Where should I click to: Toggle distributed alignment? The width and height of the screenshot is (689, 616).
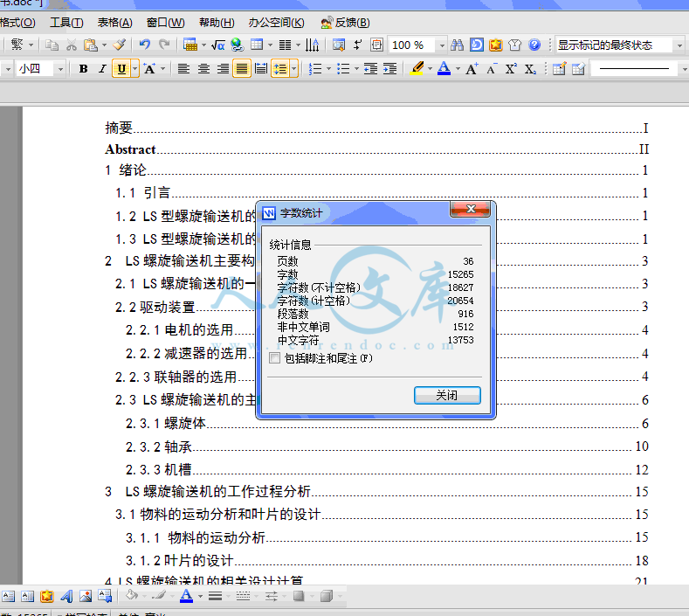261,69
